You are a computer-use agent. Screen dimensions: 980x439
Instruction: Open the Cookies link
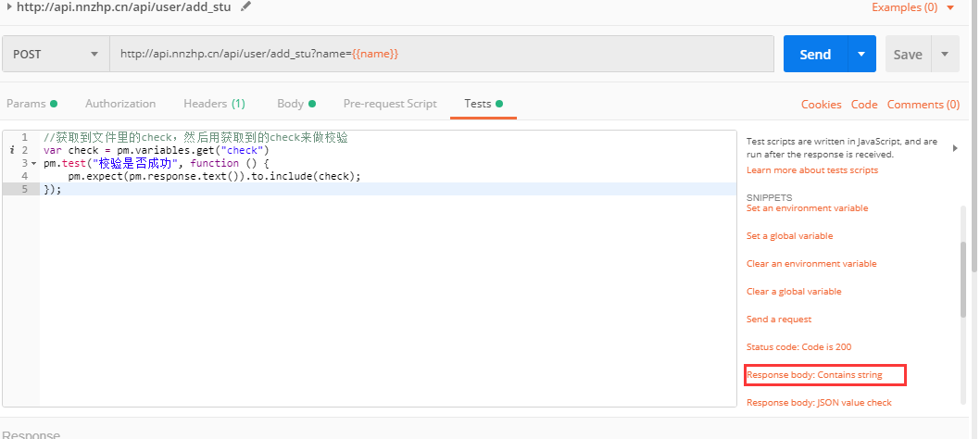click(822, 105)
